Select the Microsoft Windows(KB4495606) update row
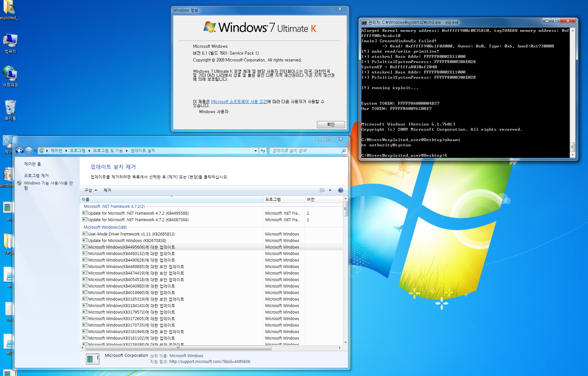588x376 pixels. click(x=212, y=247)
